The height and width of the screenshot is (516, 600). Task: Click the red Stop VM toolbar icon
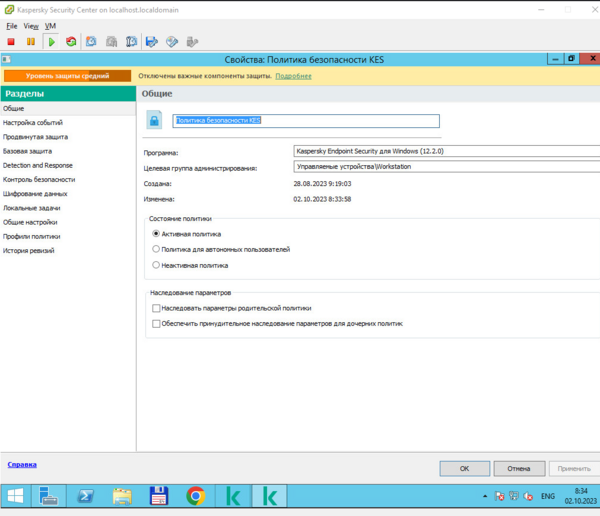pos(11,41)
